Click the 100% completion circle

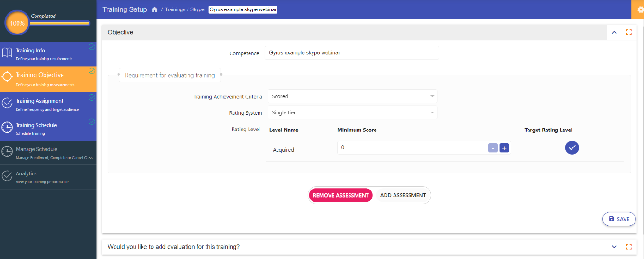[18, 23]
